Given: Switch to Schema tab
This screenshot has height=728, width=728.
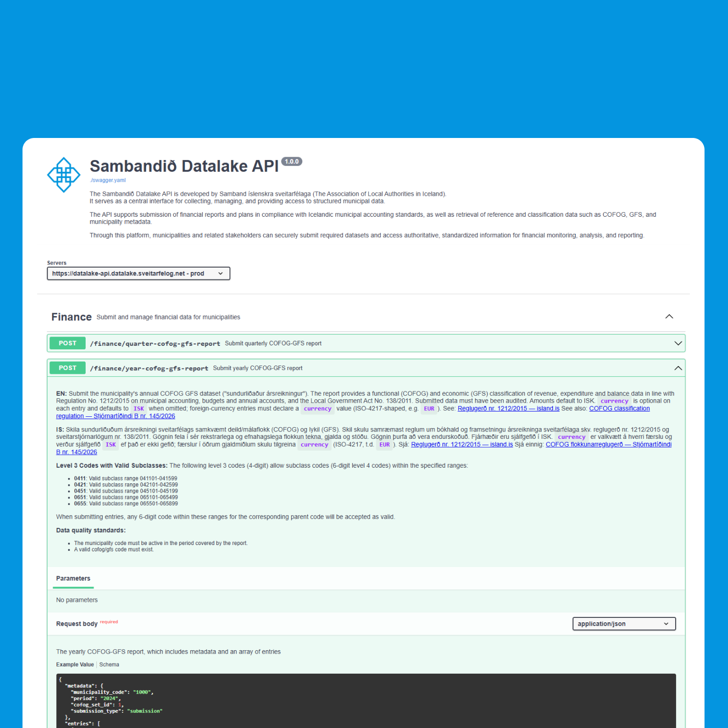Looking at the screenshot, I should pos(109,664).
